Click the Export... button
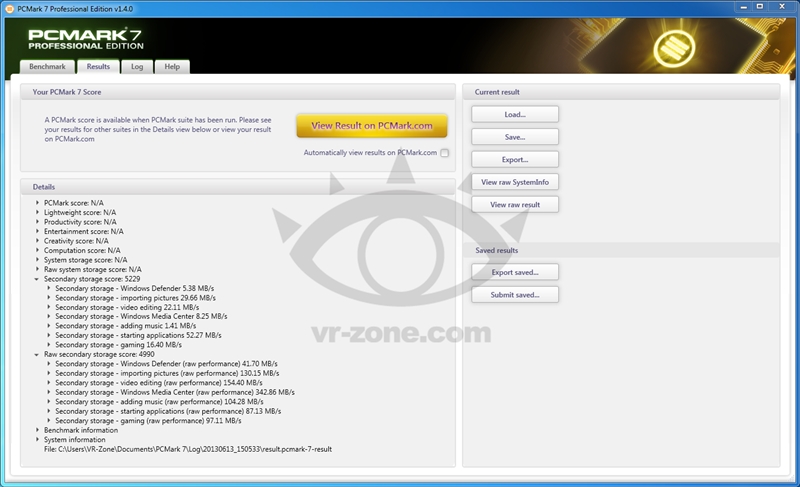 click(515, 159)
